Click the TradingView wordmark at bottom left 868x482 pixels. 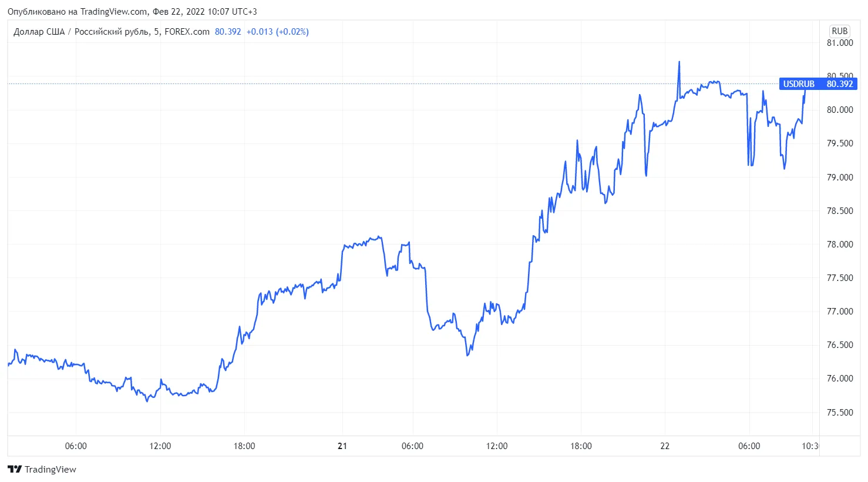pos(51,469)
